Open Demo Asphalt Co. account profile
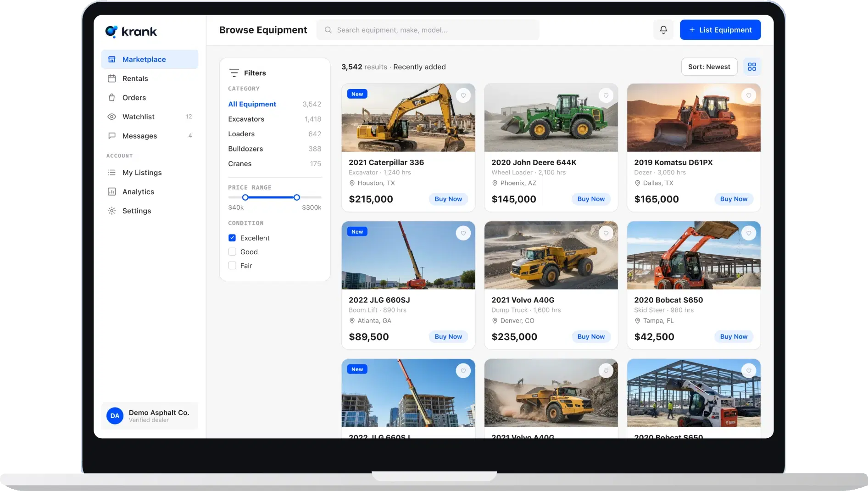This screenshot has height=491, width=868. click(150, 416)
